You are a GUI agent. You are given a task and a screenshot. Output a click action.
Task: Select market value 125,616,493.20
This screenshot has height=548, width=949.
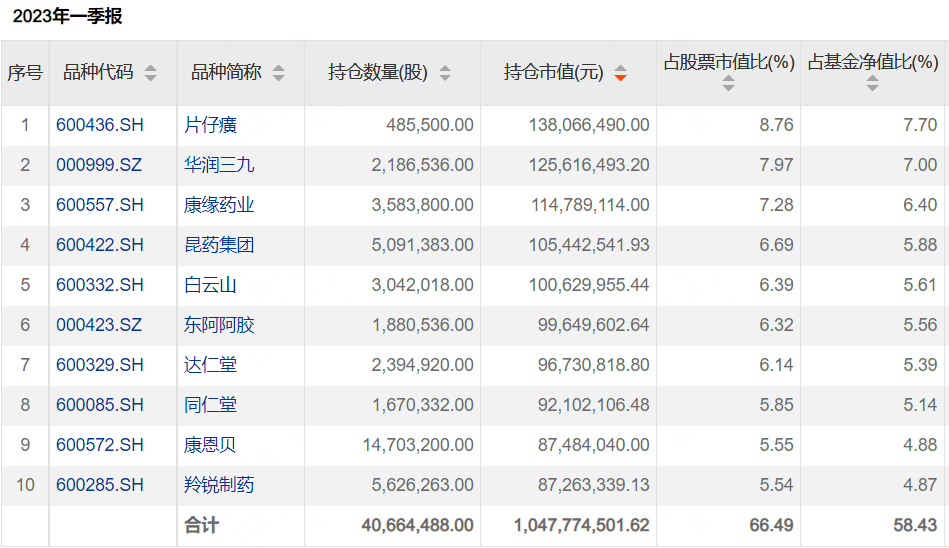point(589,165)
